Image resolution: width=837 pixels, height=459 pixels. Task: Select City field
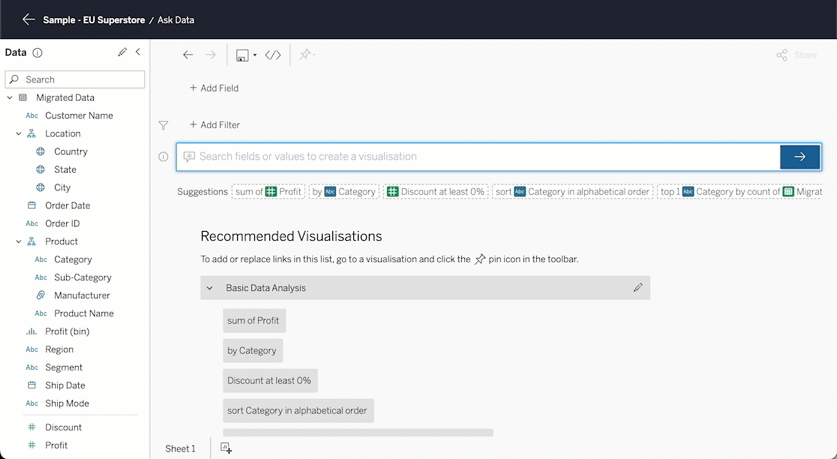[x=62, y=188]
